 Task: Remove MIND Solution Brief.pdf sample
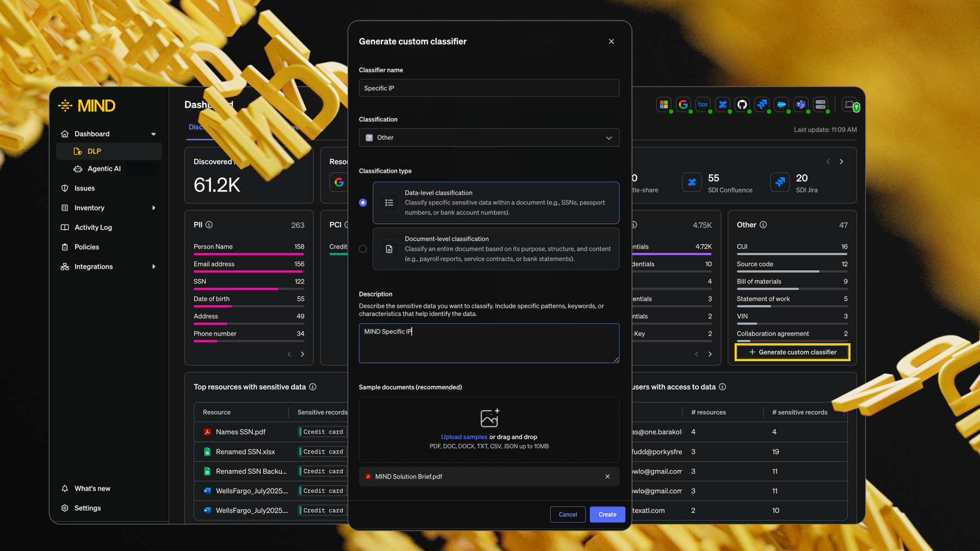click(x=607, y=476)
